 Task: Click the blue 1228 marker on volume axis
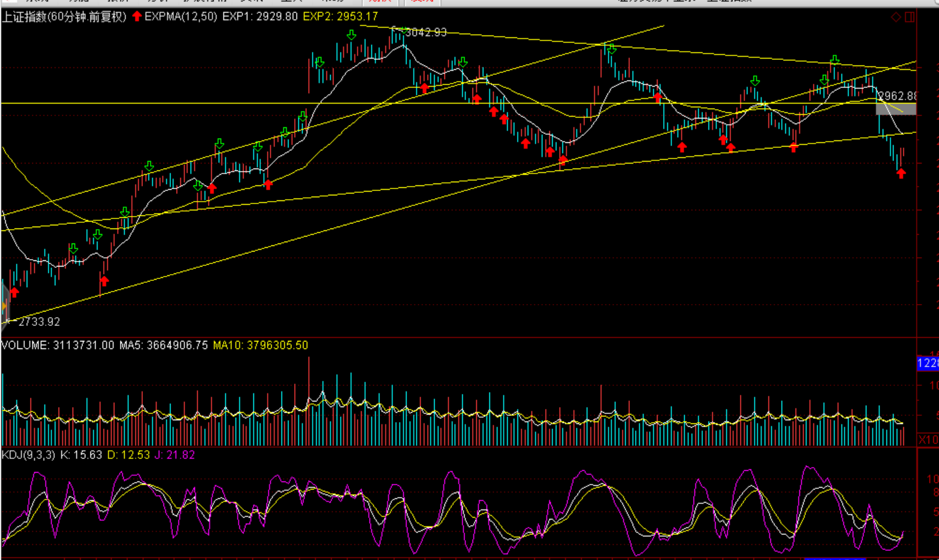pos(928,363)
